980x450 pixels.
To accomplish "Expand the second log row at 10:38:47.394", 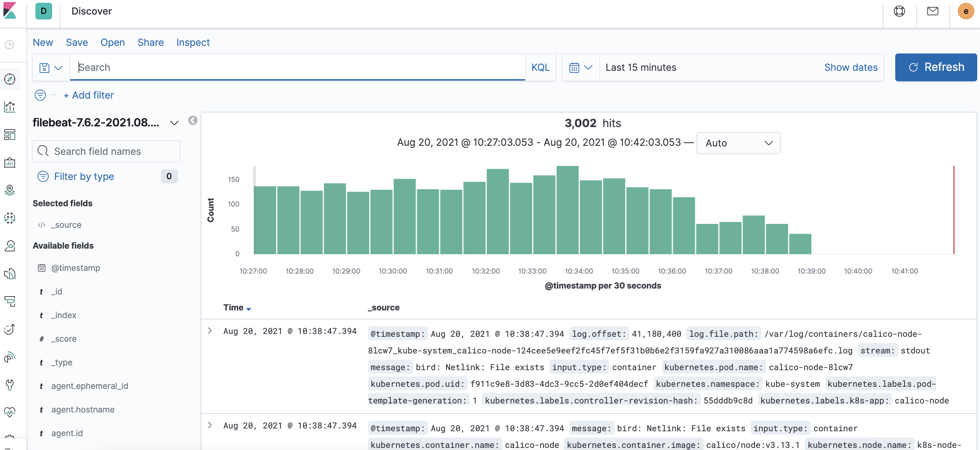I will point(210,425).
